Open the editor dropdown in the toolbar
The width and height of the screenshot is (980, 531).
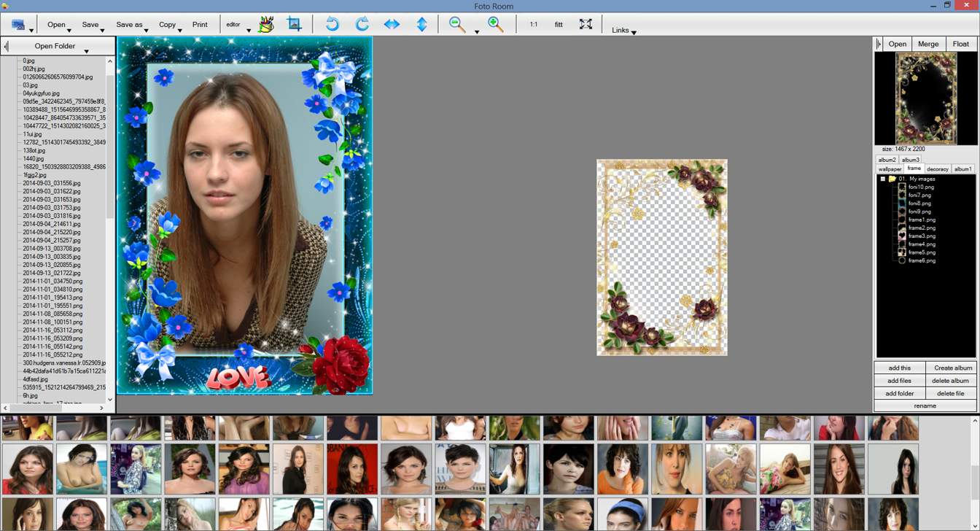(249, 31)
